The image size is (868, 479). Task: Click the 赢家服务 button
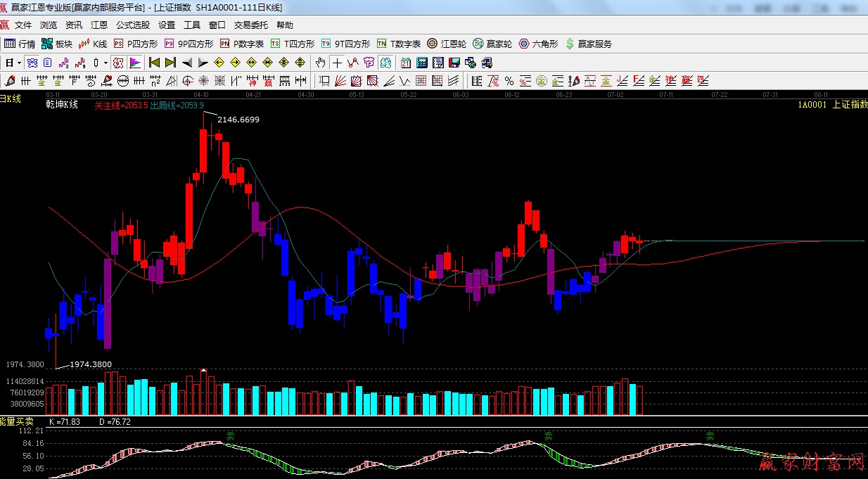click(589, 44)
